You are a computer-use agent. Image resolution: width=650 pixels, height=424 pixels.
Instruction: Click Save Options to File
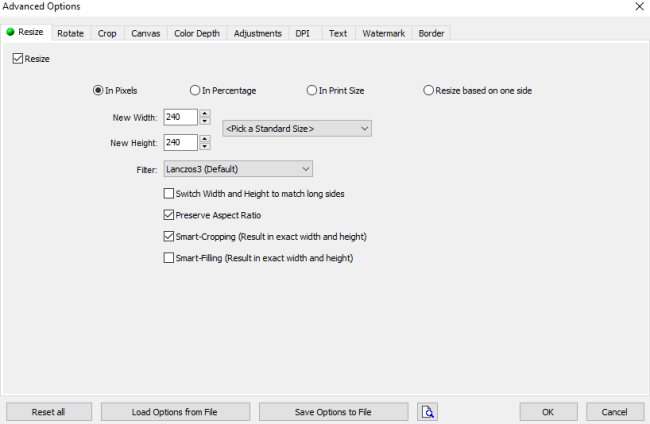tap(333, 412)
